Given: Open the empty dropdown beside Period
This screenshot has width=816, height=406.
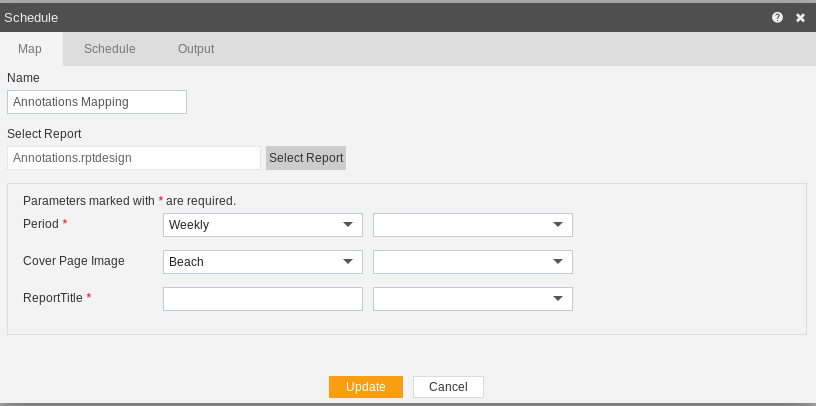Looking at the screenshot, I should pos(473,225).
